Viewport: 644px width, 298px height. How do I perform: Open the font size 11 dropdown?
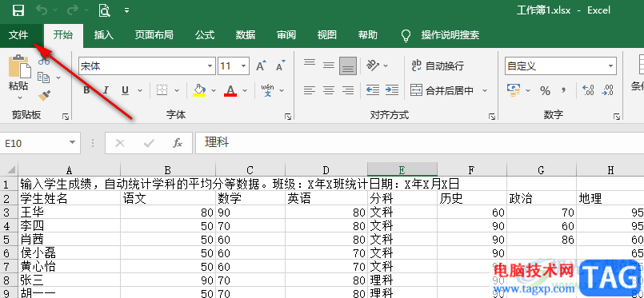[243, 66]
